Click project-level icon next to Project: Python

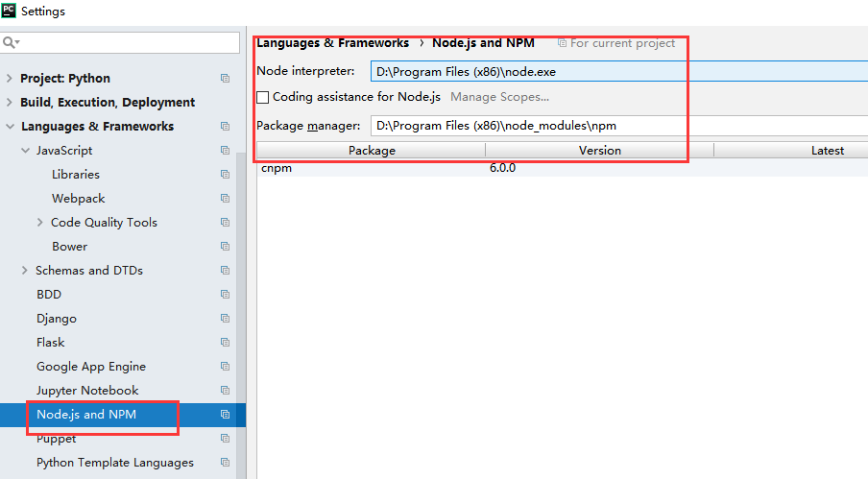click(225, 78)
